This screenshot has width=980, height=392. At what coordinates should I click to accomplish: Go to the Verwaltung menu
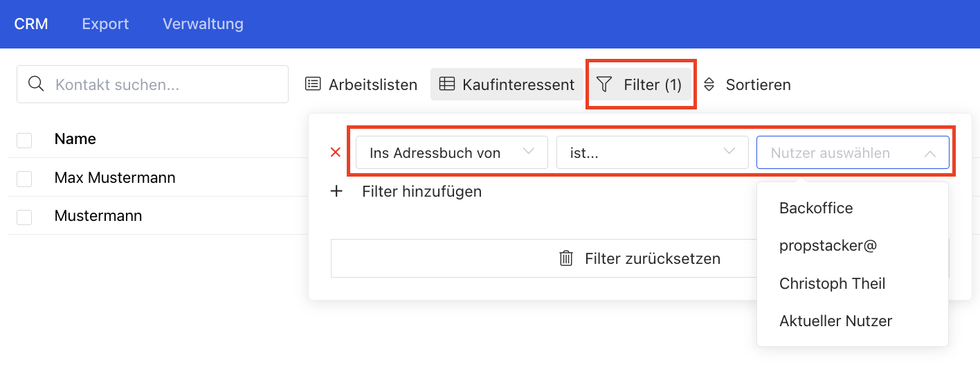(x=203, y=24)
